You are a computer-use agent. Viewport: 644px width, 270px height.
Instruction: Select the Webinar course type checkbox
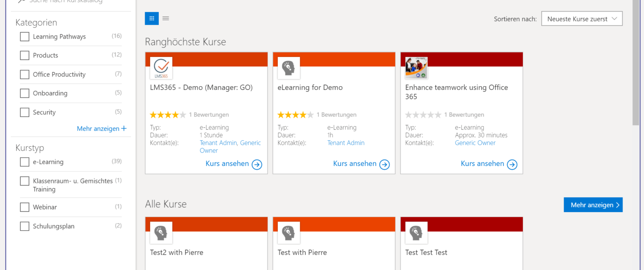24,207
